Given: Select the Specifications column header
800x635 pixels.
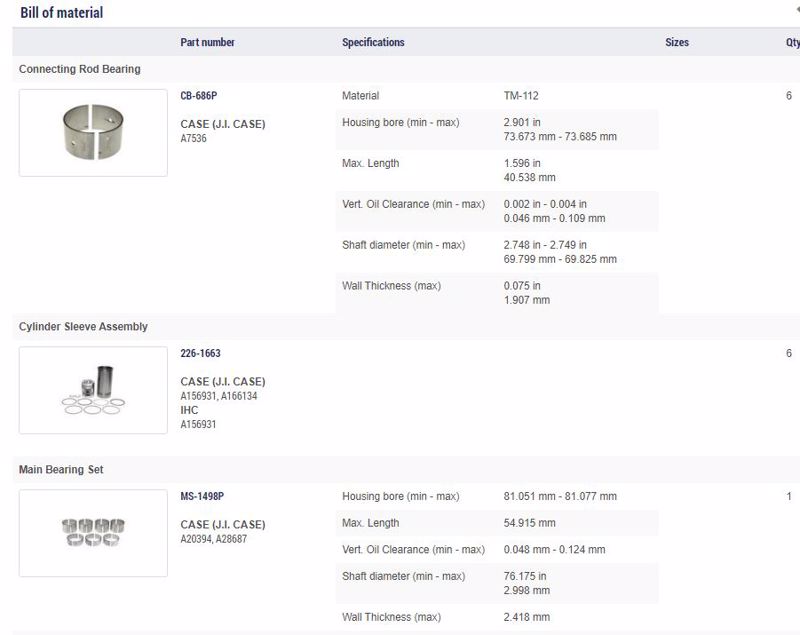Looking at the screenshot, I should pos(373,42).
